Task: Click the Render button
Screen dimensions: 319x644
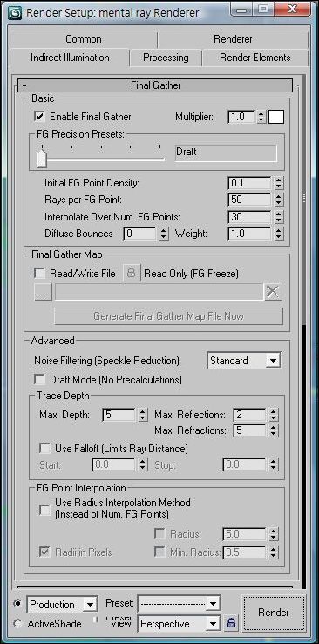Action: click(x=274, y=613)
